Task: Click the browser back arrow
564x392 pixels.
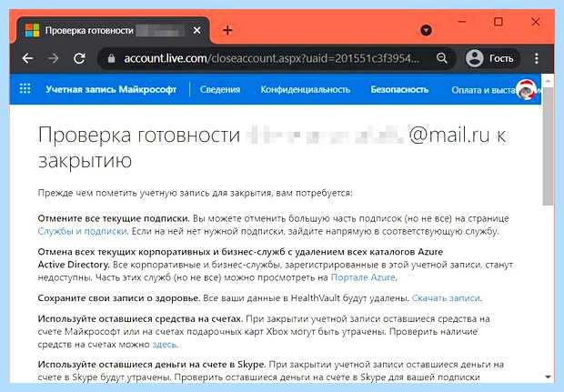Action: tap(27, 58)
